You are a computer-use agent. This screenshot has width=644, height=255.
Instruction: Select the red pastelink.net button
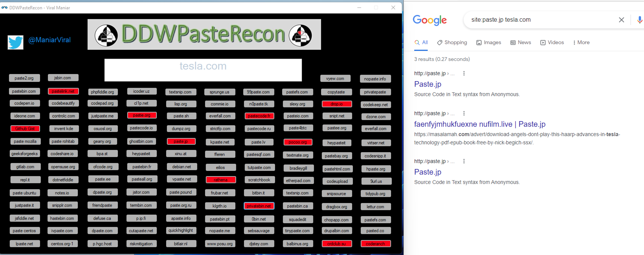tap(63, 91)
